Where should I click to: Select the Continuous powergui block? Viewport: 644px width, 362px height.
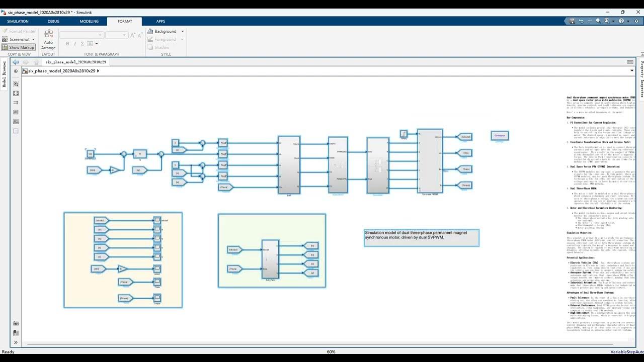tap(500, 136)
